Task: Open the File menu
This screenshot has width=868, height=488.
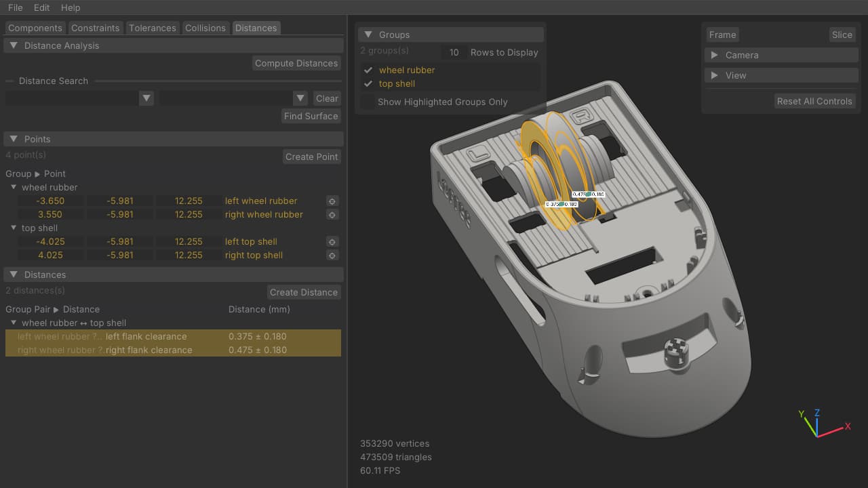Action: coord(16,7)
